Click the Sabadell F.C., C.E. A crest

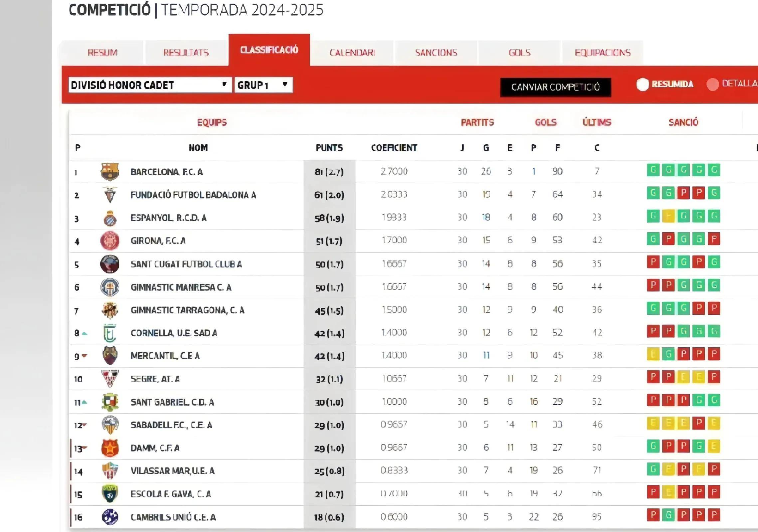click(x=110, y=425)
